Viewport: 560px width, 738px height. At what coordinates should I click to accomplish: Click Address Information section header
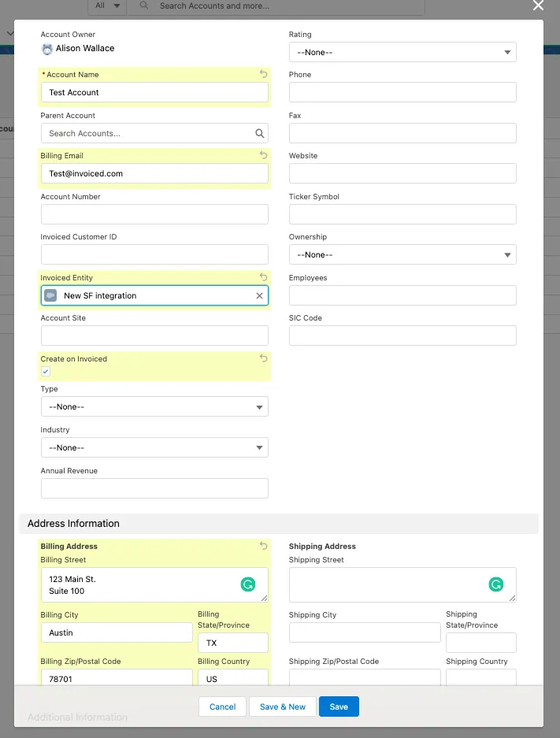(279, 524)
